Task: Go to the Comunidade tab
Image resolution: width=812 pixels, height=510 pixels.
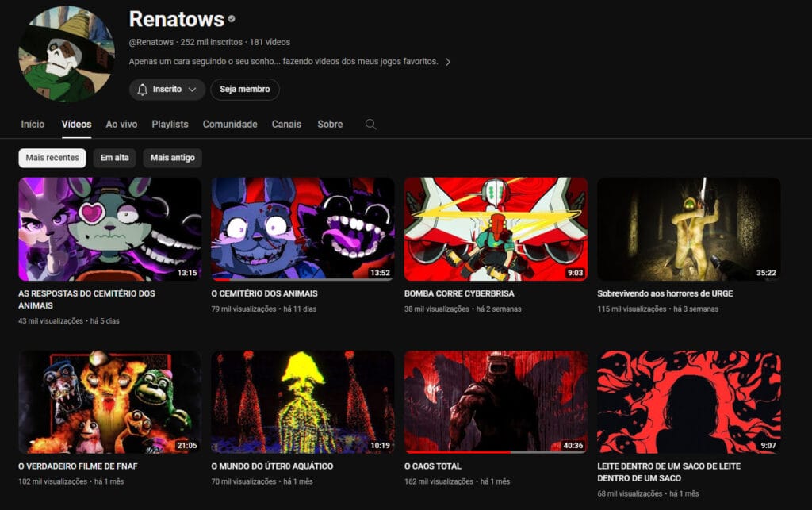Action: click(x=230, y=125)
